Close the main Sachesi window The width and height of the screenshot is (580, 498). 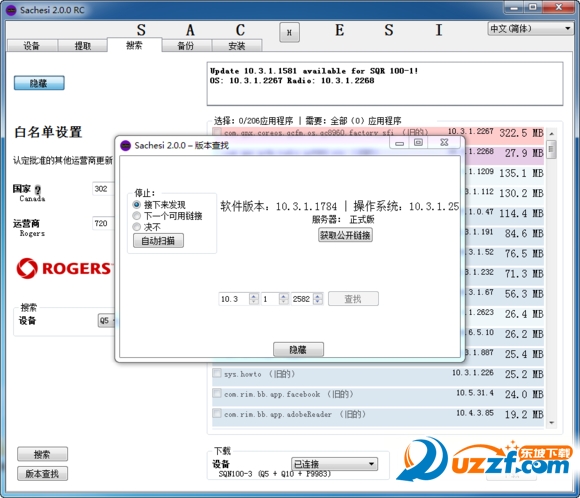559,7
